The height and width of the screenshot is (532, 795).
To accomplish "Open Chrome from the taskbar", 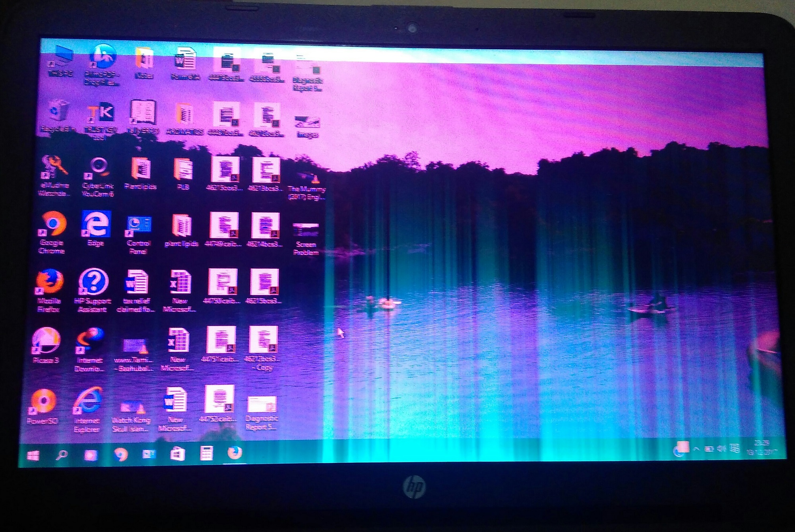I will click(x=120, y=454).
